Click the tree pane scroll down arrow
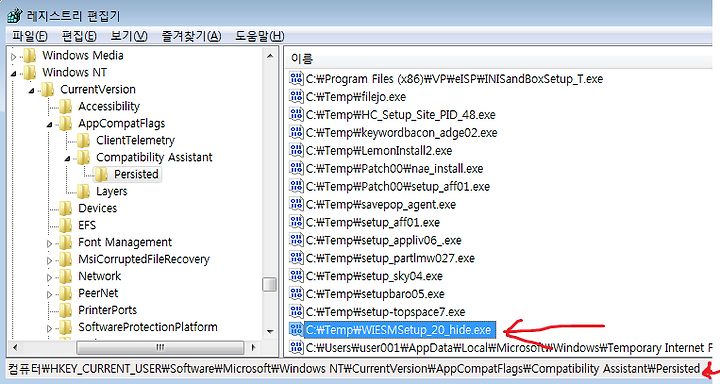 [x=270, y=332]
